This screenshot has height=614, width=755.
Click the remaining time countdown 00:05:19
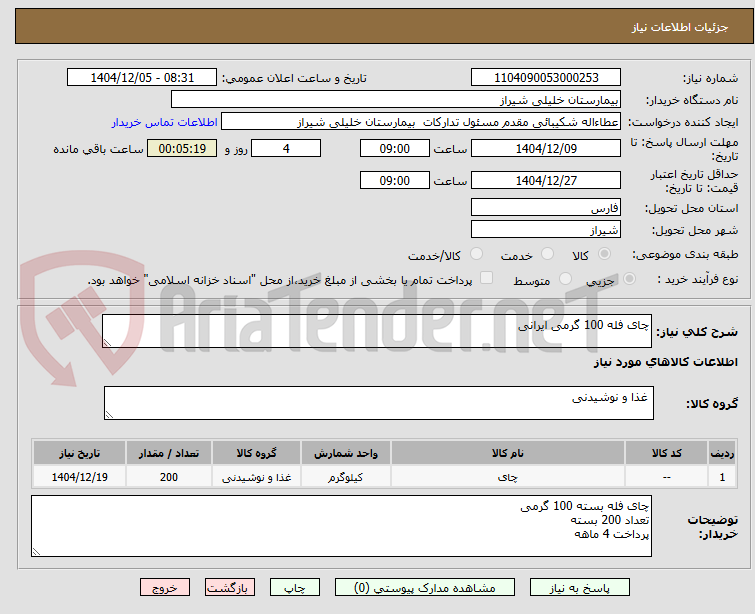pyautogui.click(x=182, y=148)
